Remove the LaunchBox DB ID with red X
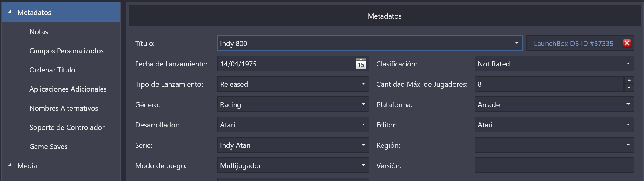This screenshot has width=644, height=181. (627, 43)
